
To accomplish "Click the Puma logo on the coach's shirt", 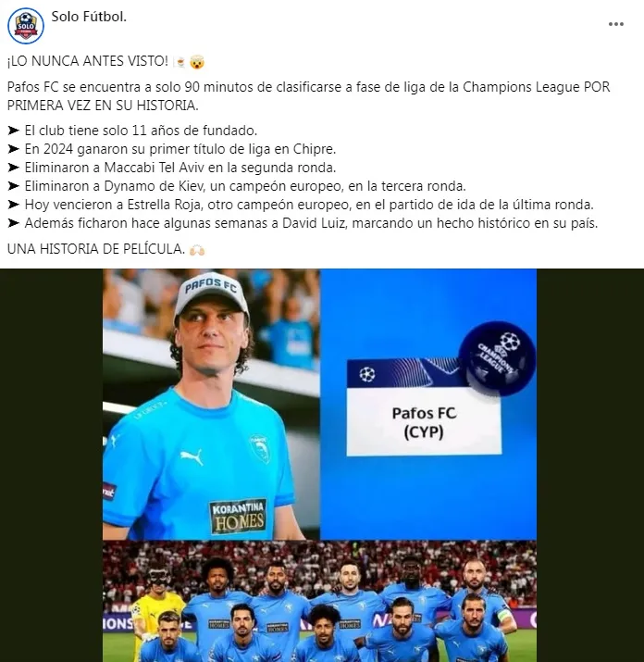I will point(192,456).
